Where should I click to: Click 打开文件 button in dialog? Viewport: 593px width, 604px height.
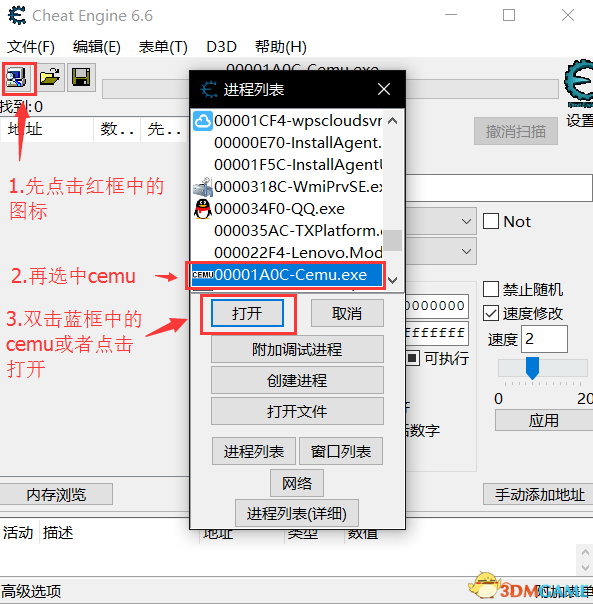pos(297,411)
